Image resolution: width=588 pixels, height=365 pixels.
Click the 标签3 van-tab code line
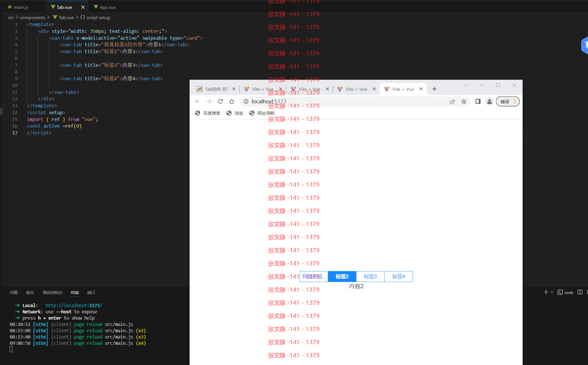111,65
